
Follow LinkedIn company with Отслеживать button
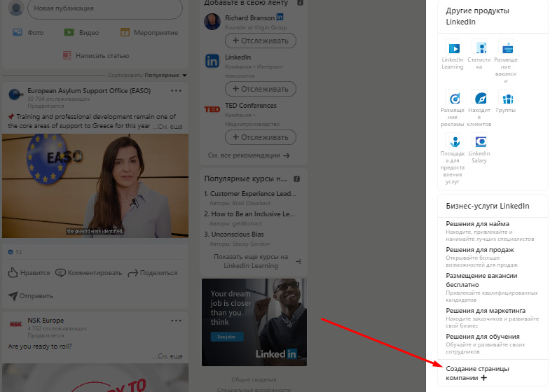[x=261, y=89]
